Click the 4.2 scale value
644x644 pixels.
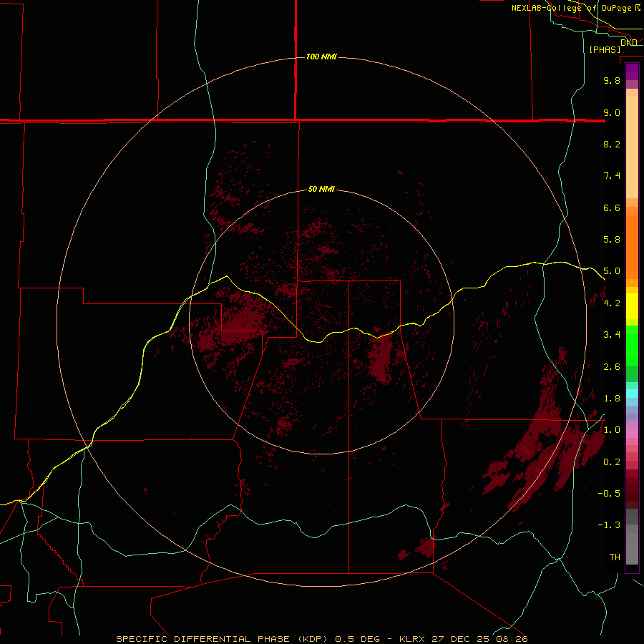tap(612, 303)
